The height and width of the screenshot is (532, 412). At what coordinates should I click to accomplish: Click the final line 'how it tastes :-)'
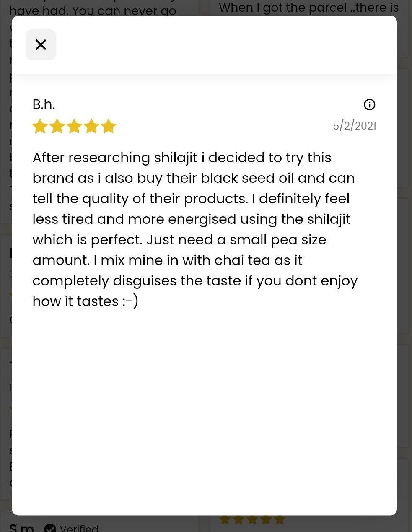click(x=86, y=301)
